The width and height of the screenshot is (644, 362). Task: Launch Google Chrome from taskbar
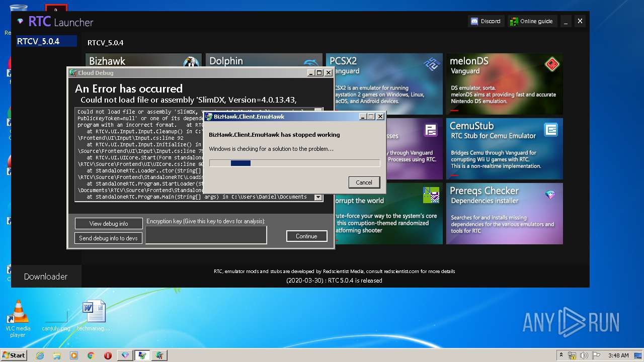91,355
